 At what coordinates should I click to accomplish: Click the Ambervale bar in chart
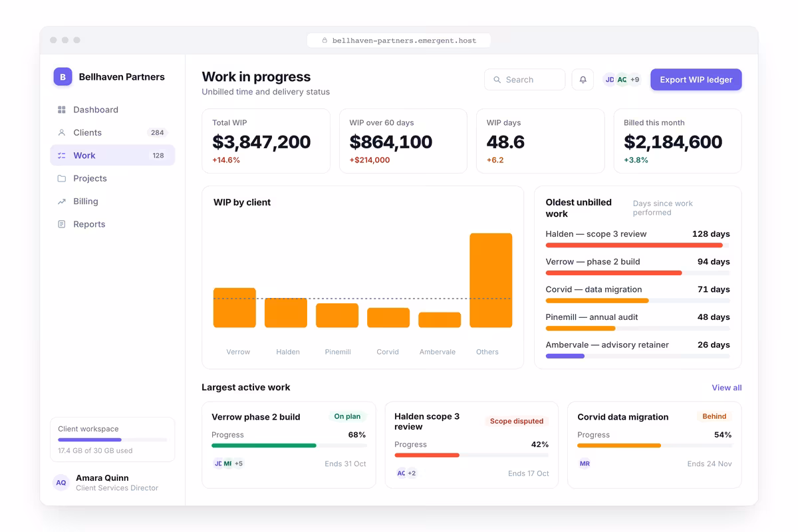440,320
